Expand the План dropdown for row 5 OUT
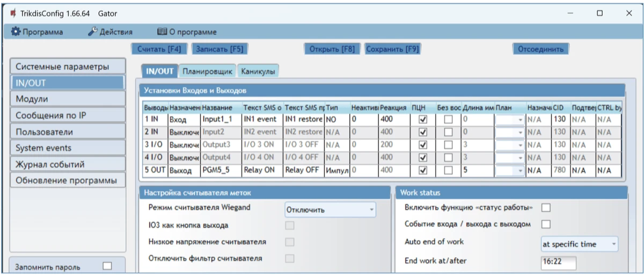 point(520,170)
